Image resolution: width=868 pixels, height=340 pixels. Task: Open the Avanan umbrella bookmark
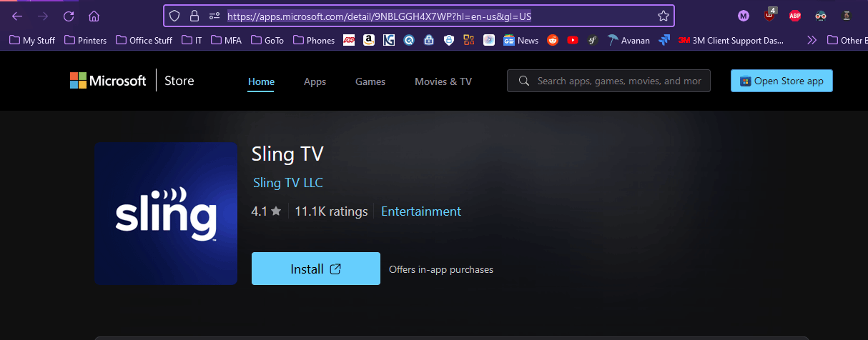628,40
